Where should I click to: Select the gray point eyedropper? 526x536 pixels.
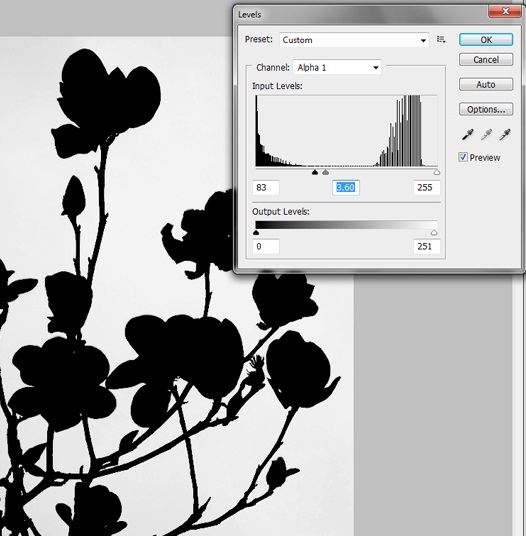point(486,135)
